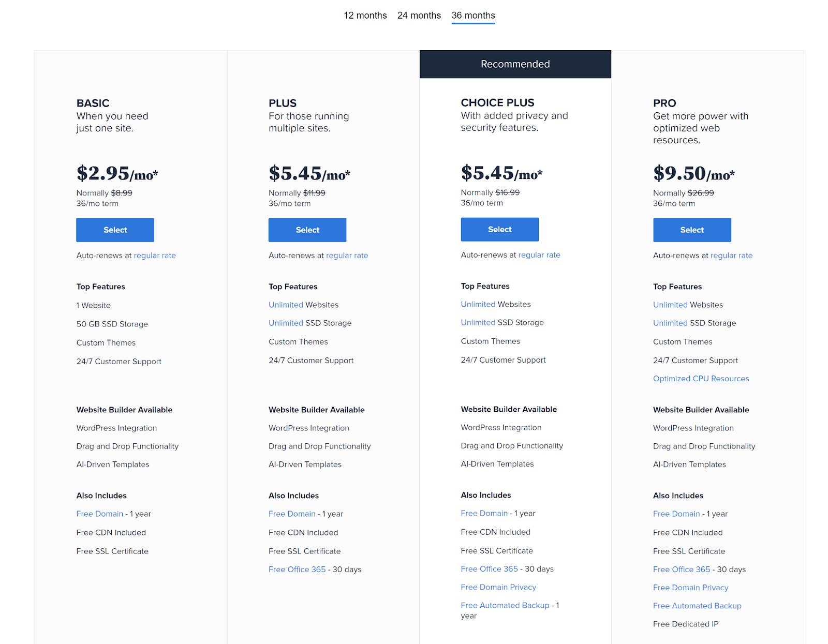828x644 pixels.
Task: Click Free Automated Backup in CHOICE PLUS
Action: [505, 605]
